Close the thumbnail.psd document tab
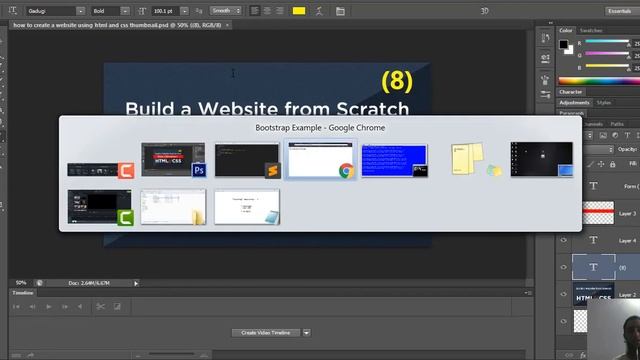This screenshot has width=640, height=360. point(227,25)
